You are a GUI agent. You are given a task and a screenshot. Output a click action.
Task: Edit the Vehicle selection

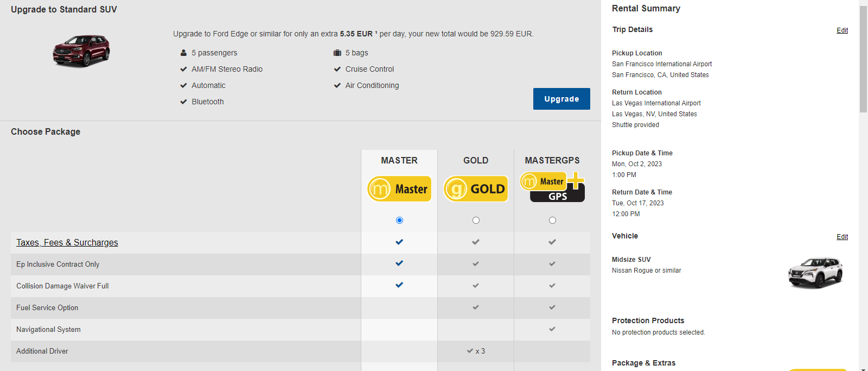click(842, 237)
